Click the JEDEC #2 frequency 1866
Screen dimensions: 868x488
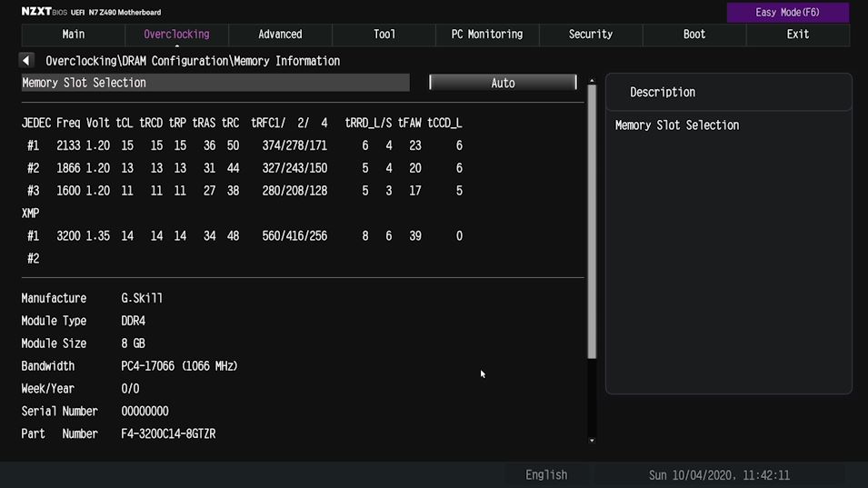point(68,168)
